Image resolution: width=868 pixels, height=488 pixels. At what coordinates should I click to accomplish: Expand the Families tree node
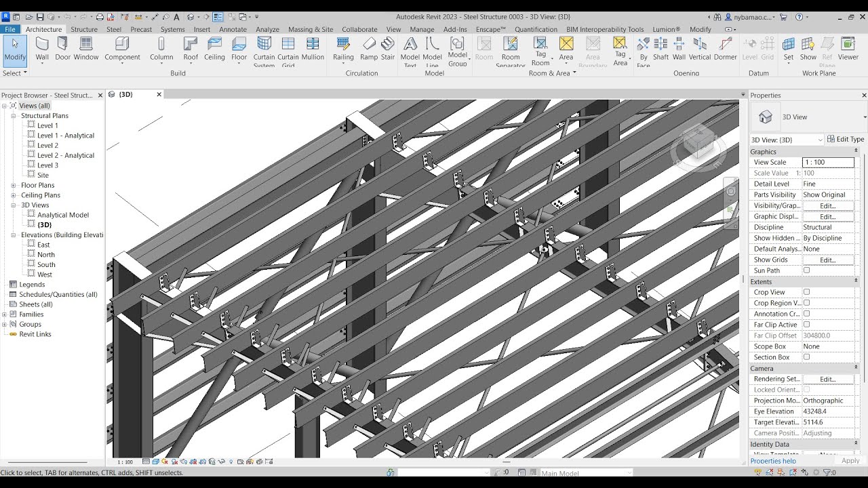pyautogui.click(x=4, y=314)
